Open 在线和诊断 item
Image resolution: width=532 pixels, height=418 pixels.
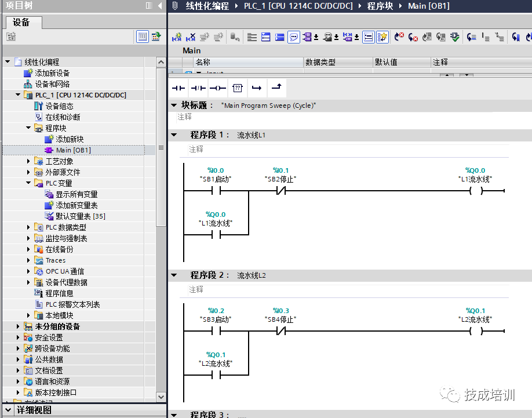63,117
